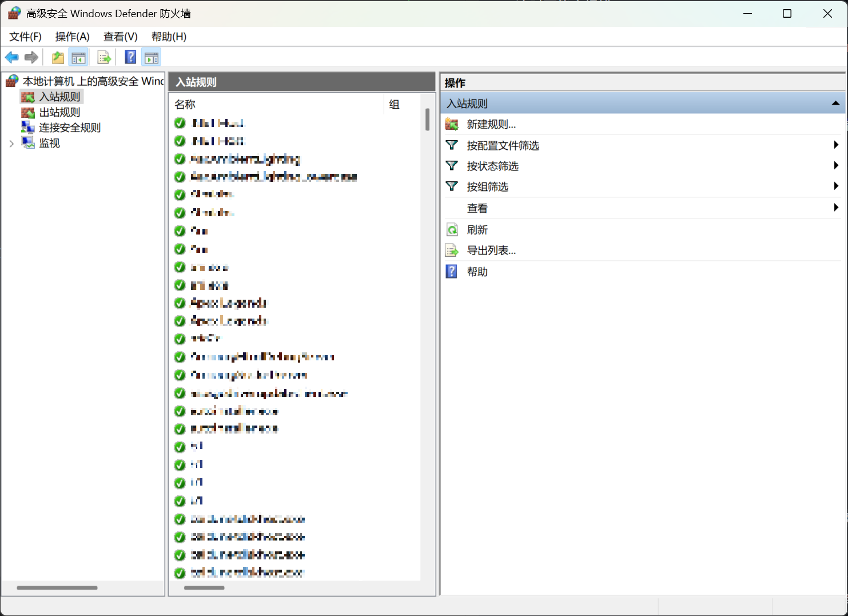Minimize the firewall window
Image resolution: width=848 pixels, height=616 pixels.
click(x=747, y=13)
